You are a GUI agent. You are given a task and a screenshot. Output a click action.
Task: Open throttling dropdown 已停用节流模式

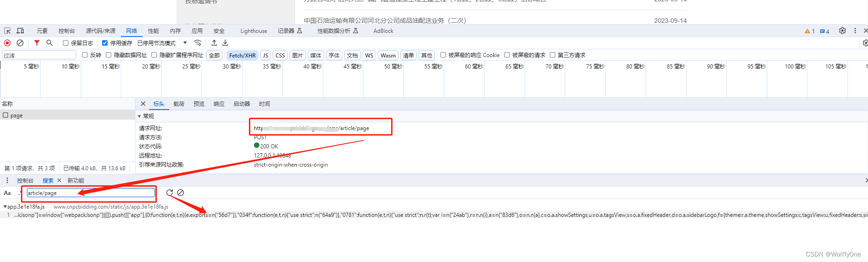(x=162, y=43)
